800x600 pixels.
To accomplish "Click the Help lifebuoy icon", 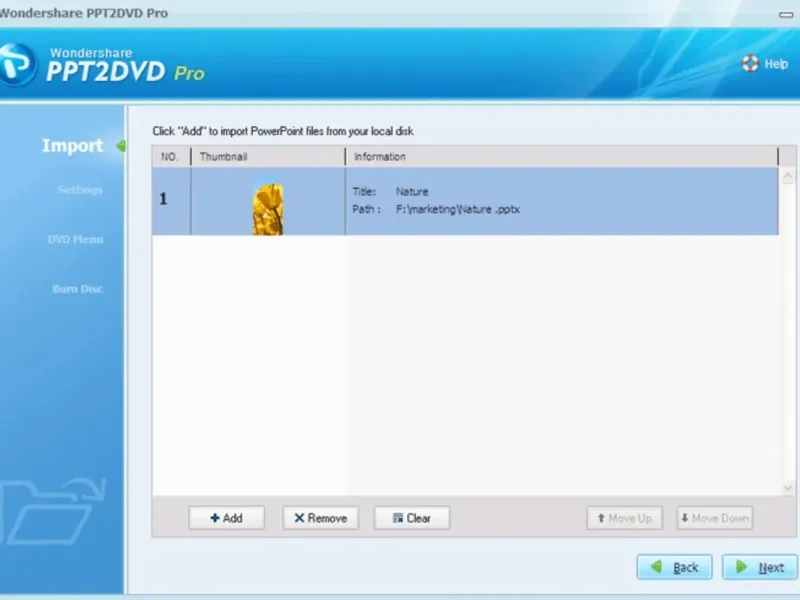I will (x=750, y=63).
